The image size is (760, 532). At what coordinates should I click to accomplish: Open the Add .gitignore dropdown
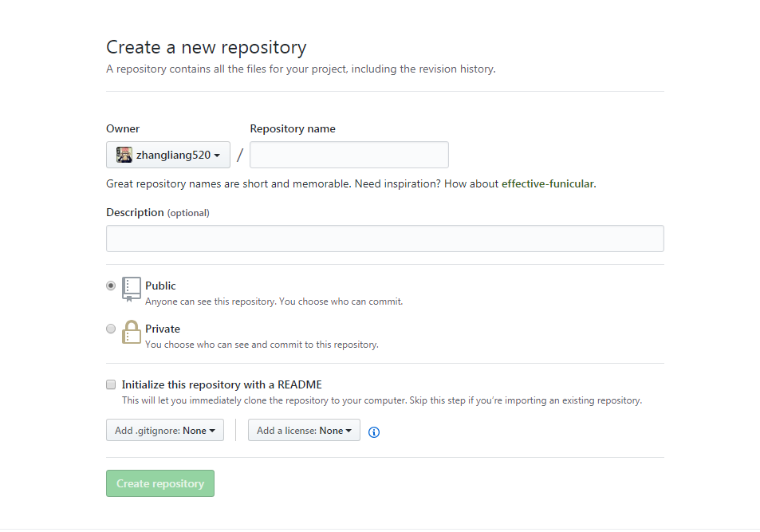pos(165,430)
